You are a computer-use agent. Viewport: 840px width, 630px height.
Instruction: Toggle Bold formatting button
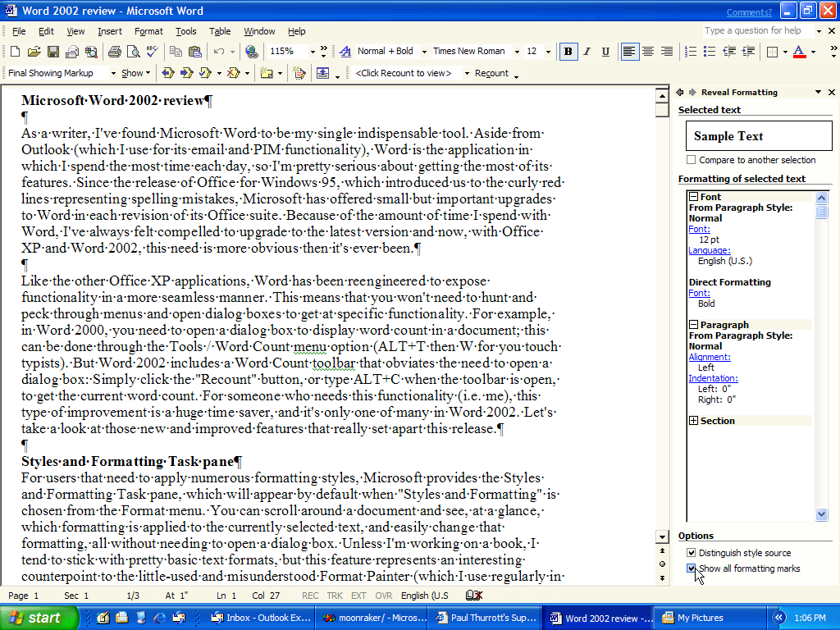point(568,52)
